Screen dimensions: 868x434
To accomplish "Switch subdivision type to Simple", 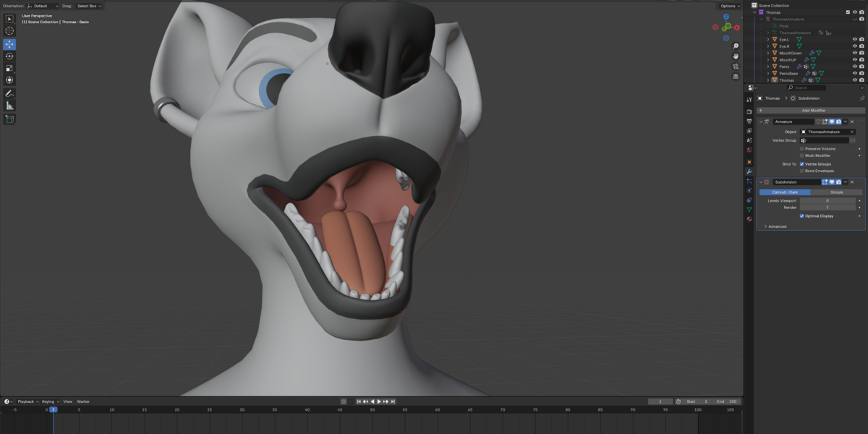I will click(836, 192).
